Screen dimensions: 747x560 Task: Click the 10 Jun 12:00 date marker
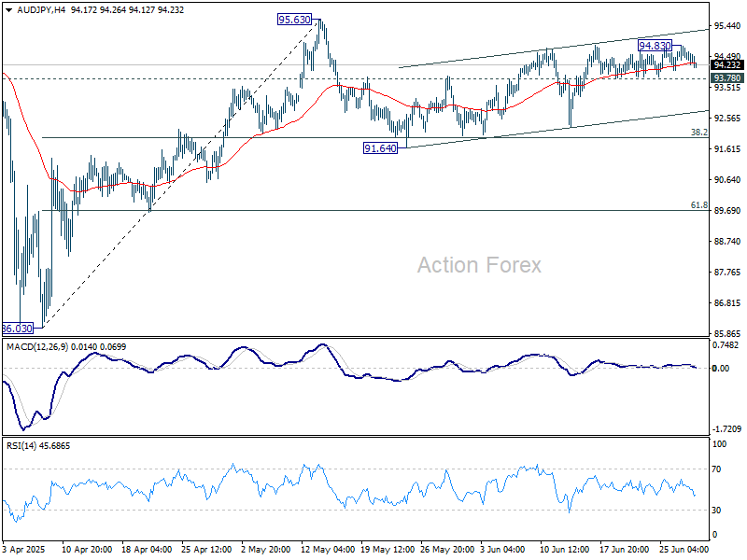(x=565, y=549)
